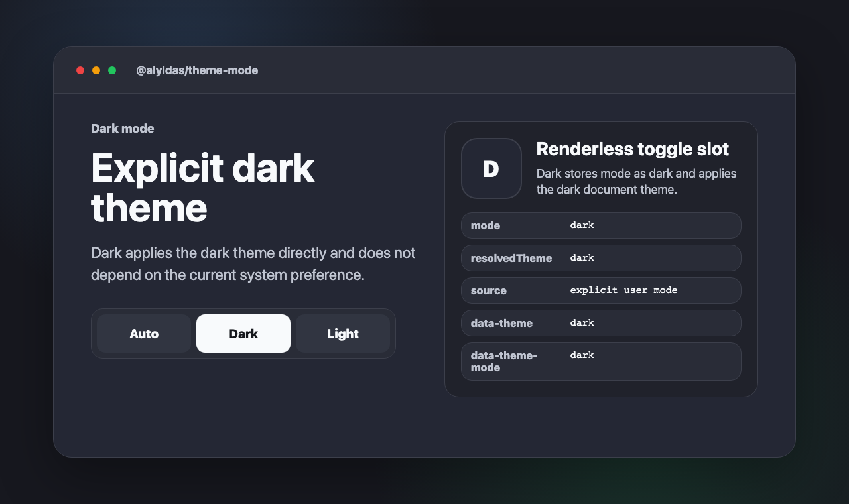This screenshot has height=504, width=849.
Task: Click the green window dot
Action: click(112, 70)
